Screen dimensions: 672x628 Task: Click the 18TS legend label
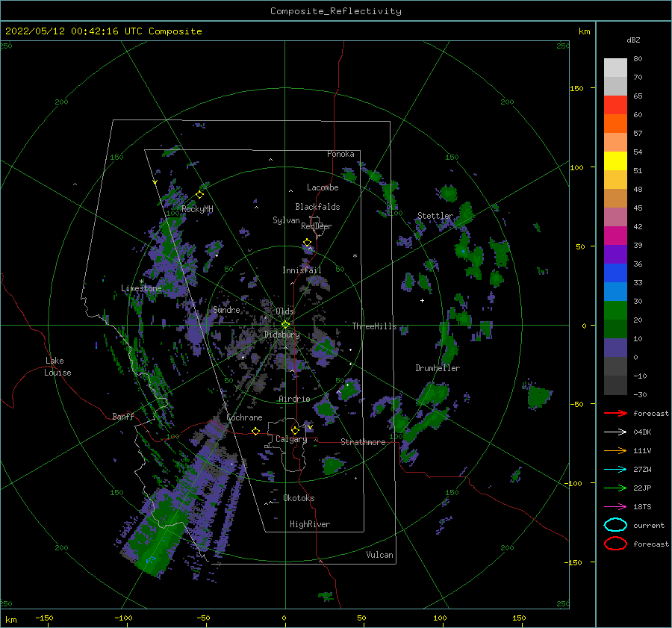(642, 507)
